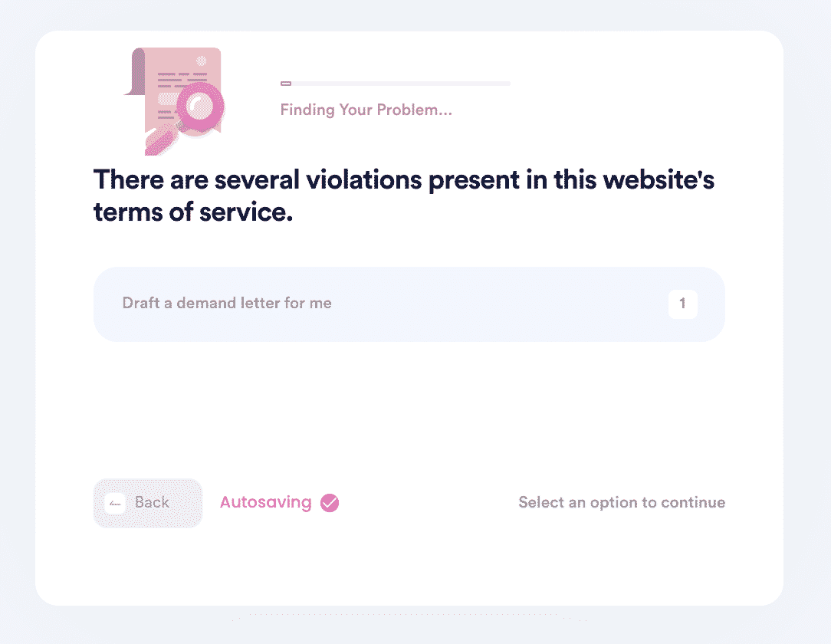Click the terms of service heading line
Screen dimensions: 831x644
click(193, 212)
